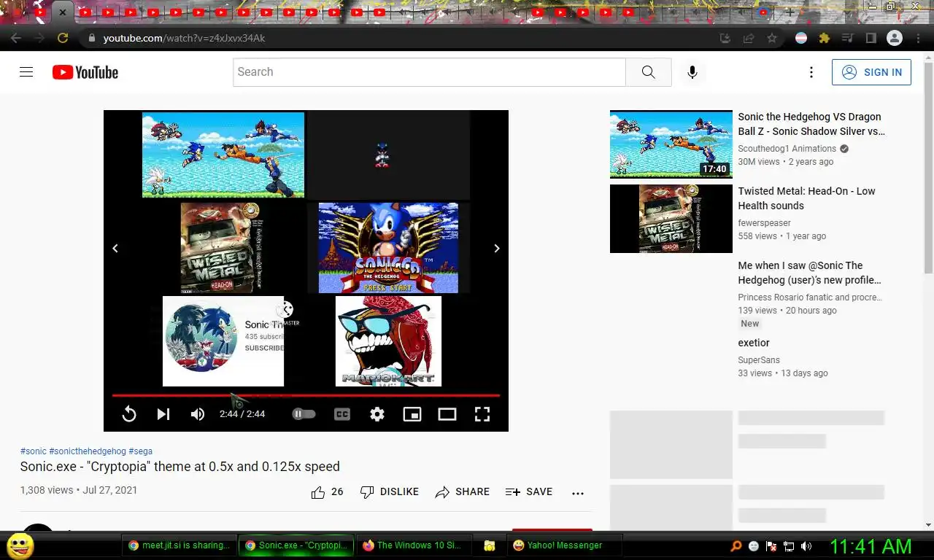Click SAVE to playlist

(x=529, y=492)
